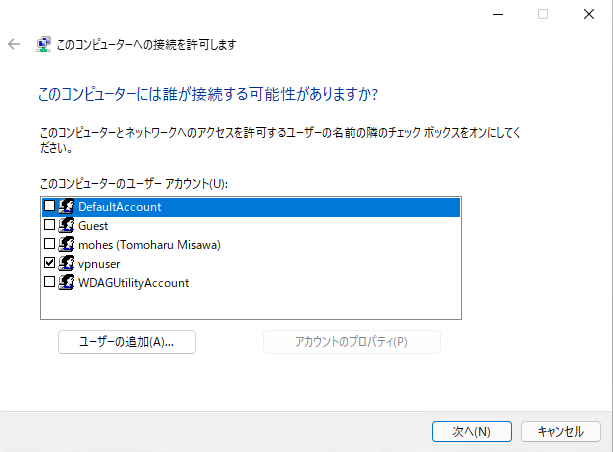Click the Guest user icon

point(66,225)
